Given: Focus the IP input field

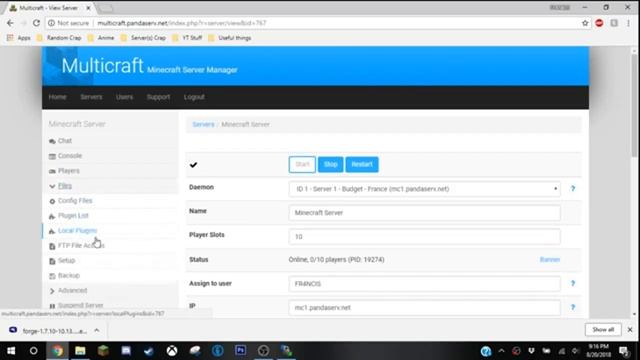Looking at the screenshot, I should coord(424,307).
